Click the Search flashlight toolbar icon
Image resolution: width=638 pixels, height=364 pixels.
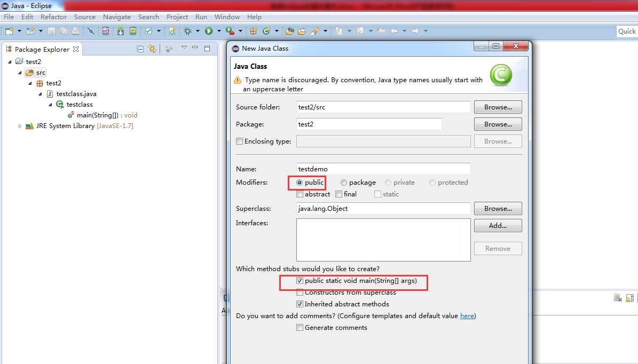(314, 31)
